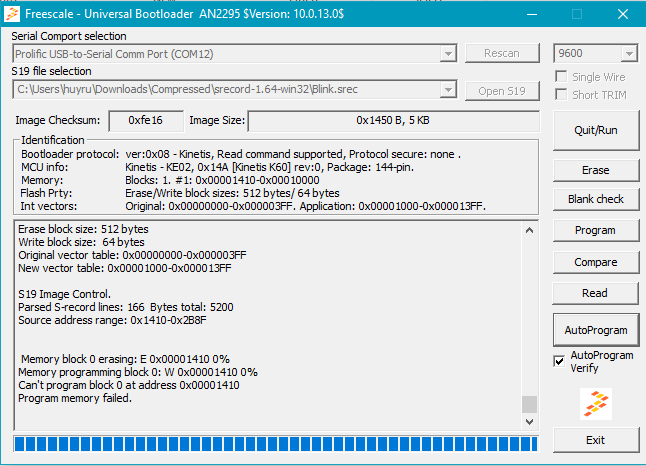Screen dimensions: 646x466
Task: Enable the Single Wire checkbox
Action: click(x=561, y=77)
